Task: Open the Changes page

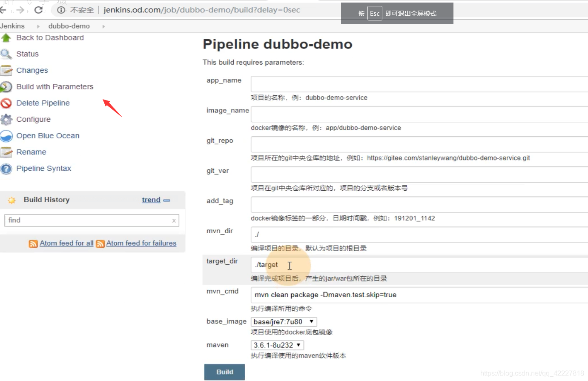Action: tap(32, 70)
